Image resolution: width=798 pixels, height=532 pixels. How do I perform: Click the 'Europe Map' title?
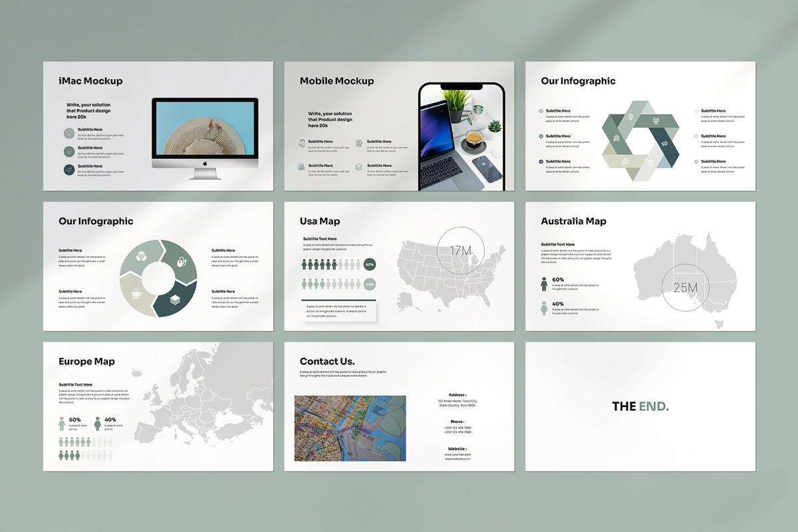point(86,362)
